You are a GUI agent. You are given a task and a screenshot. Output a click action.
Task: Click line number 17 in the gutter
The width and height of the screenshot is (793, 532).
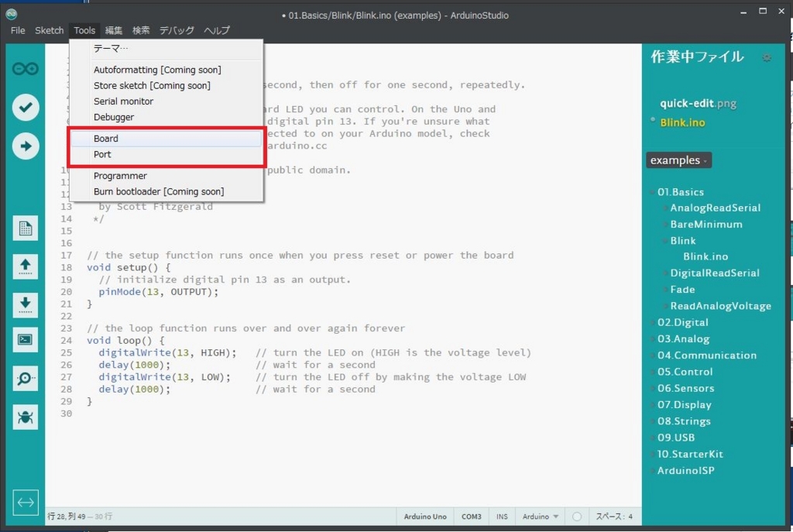(x=67, y=256)
